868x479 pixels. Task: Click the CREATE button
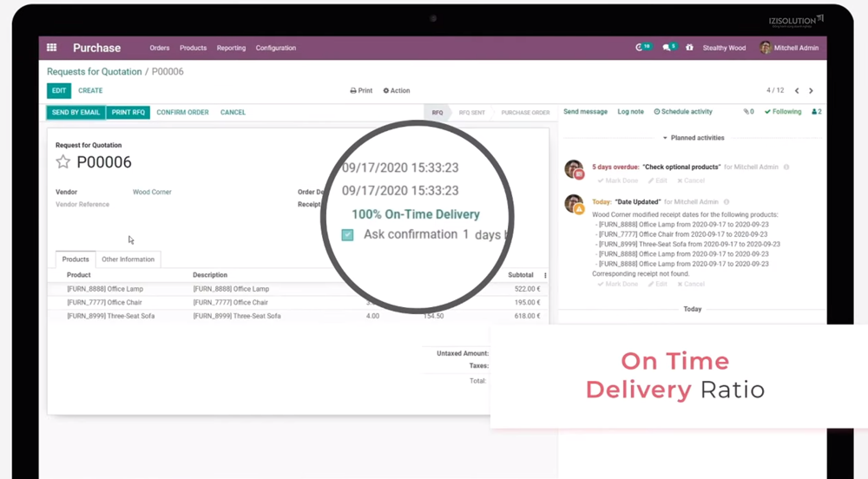[x=90, y=91]
